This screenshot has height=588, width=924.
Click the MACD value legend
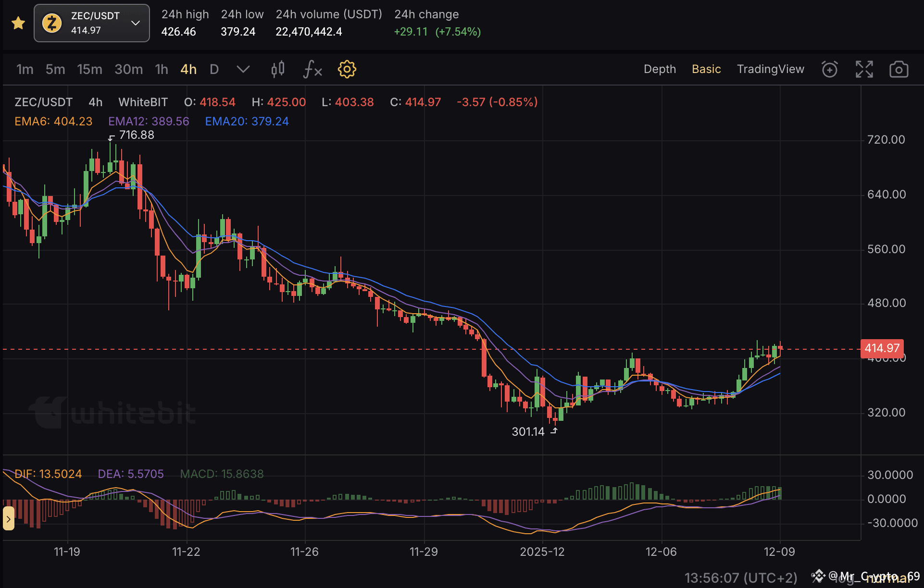(222, 474)
